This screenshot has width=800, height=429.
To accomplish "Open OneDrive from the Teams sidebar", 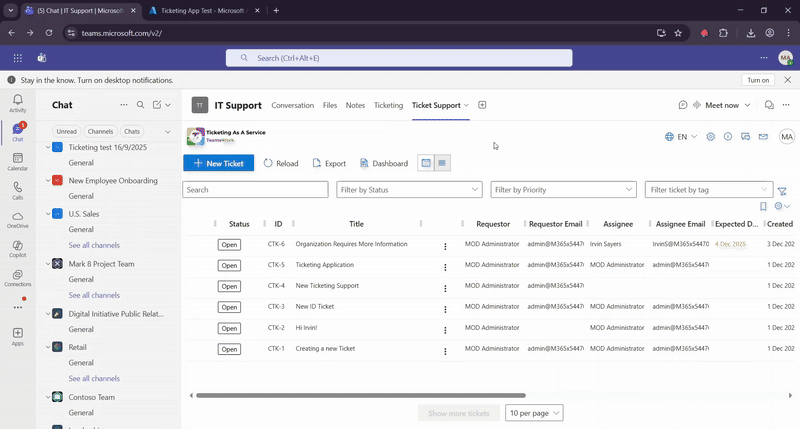I will tap(17, 219).
